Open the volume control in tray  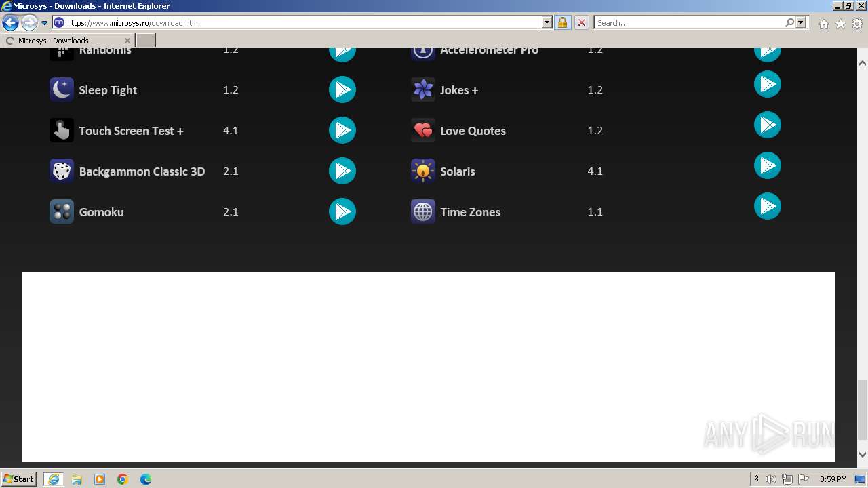(x=770, y=479)
